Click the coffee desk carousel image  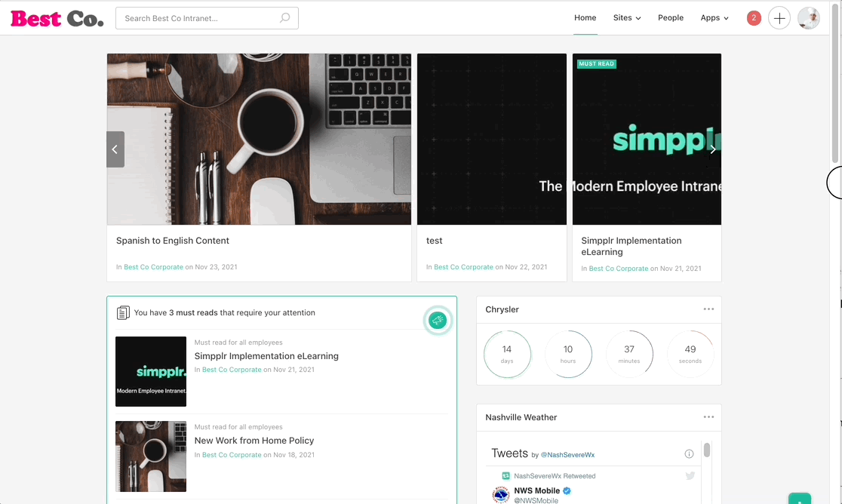(x=259, y=139)
